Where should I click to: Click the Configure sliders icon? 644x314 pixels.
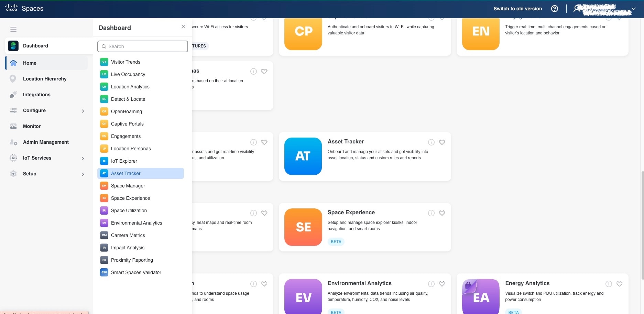point(13,110)
